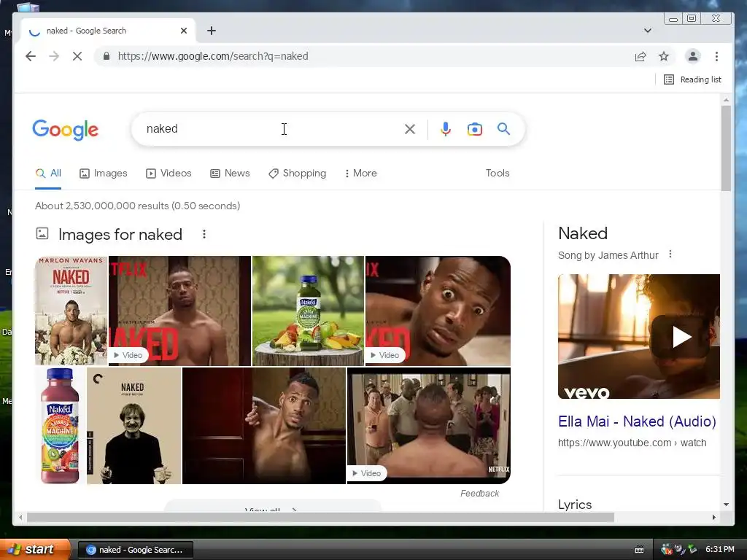This screenshot has height=560, width=747.
Task: Click the vertical scrollbar up arrow
Action: tap(726, 100)
